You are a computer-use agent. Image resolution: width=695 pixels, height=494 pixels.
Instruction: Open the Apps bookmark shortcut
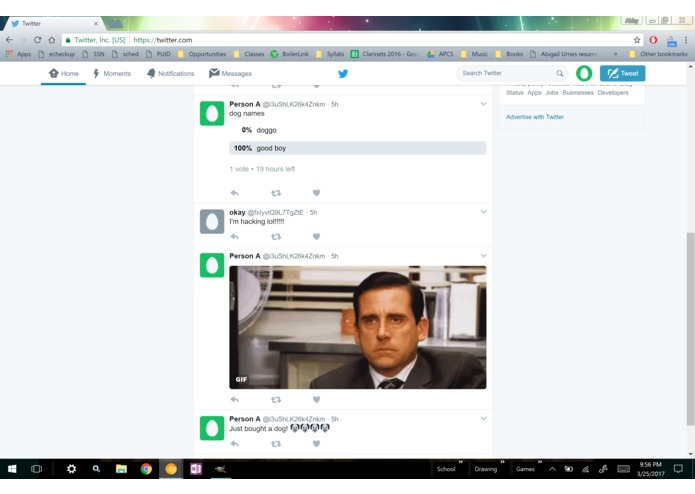pos(19,54)
